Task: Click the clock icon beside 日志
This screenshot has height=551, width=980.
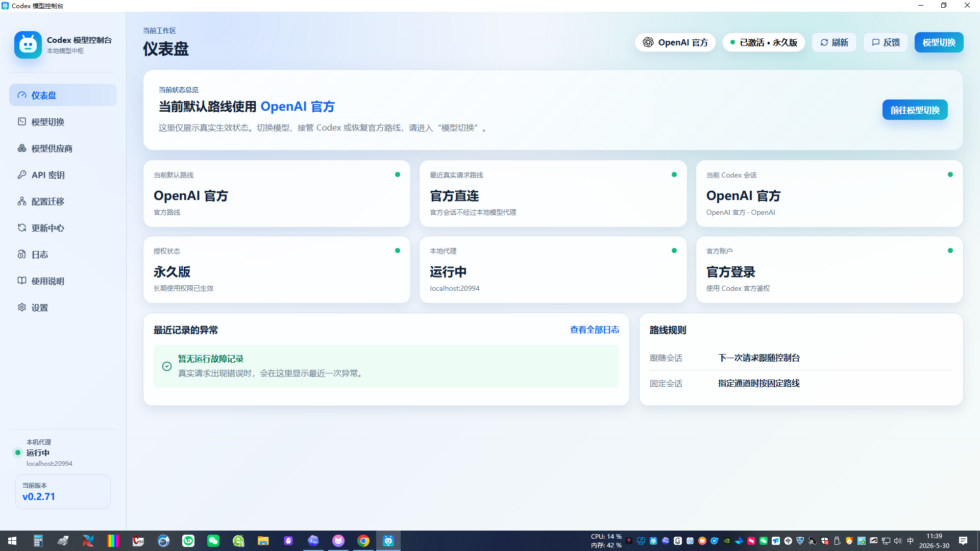Action: tap(22, 254)
